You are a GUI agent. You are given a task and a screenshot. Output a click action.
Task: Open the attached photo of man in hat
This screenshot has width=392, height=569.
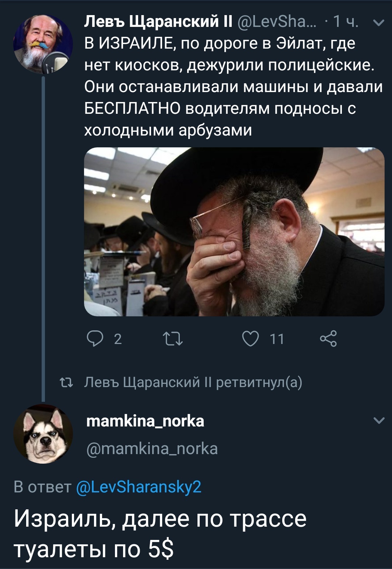[x=234, y=232]
